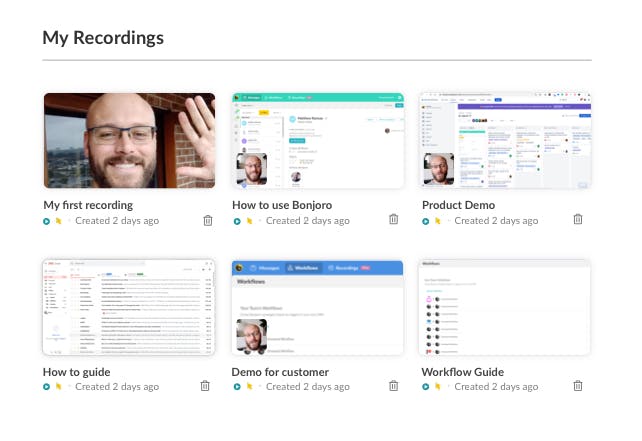Image resolution: width=642 pixels, height=441 pixels.
Task: Select the Demo for customer title
Action: pyautogui.click(x=280, y=372)
